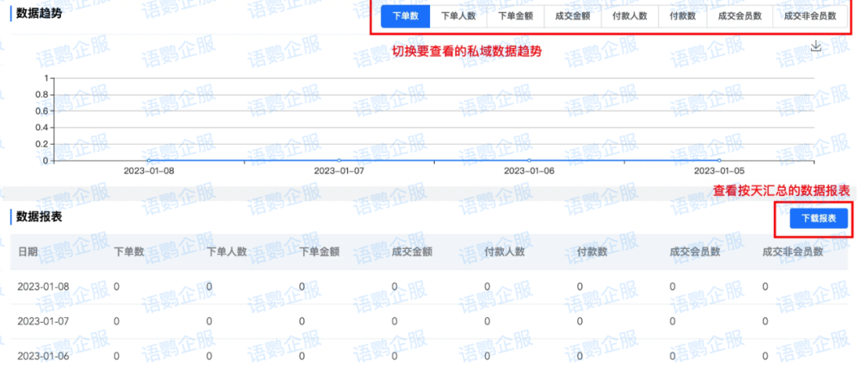Select the 2023-01-08 table row date
Image resolution: width=868 pixels, height=371 pixels.
(43, 287)
